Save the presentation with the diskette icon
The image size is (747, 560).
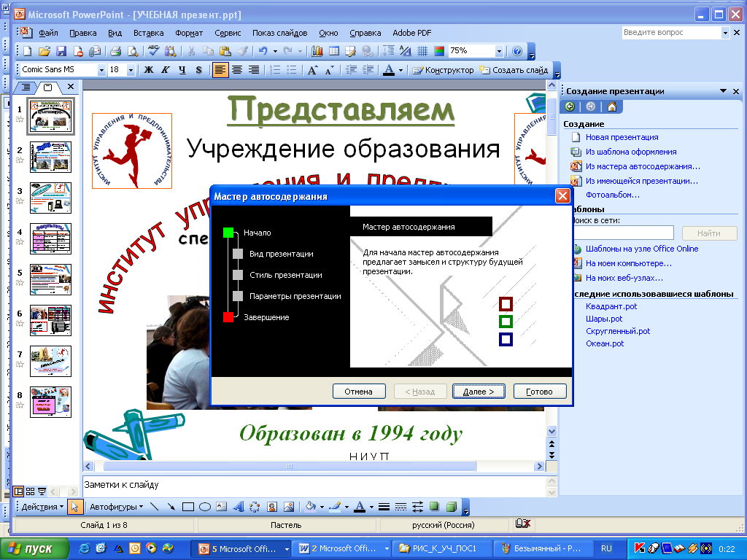61,51
